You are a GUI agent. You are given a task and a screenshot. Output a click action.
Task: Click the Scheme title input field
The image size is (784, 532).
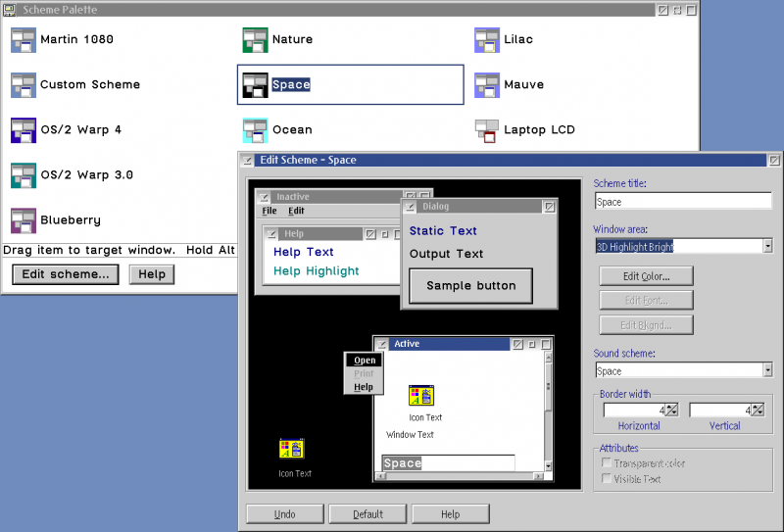tap(683, 202)
